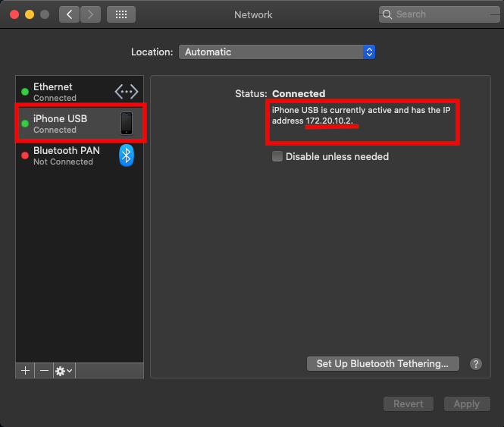The height and width of the screenshot is (427, 504).
Task: Click the Not Connected text under Bluetooth PAN
Action: pyautogui.click(x=64, y=162)
